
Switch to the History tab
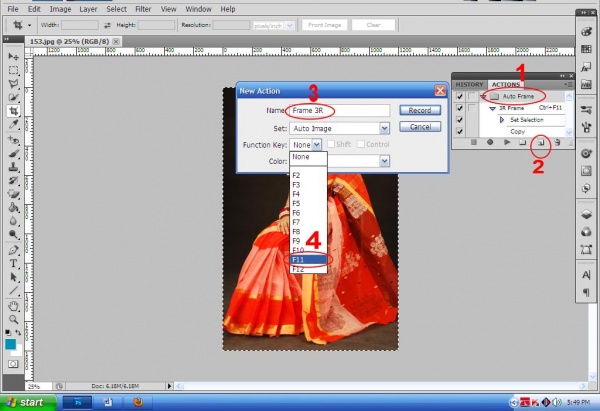(x=469, y=84)
